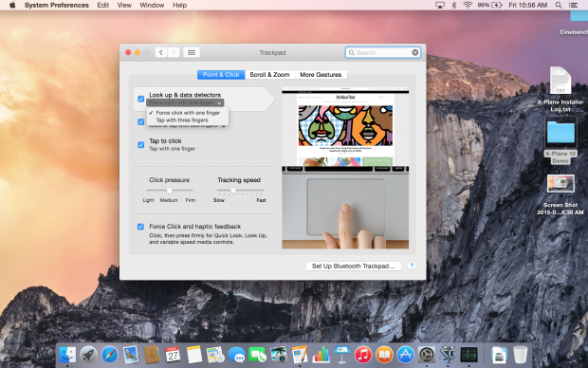Choose Tap with three fingers option
Screen dimensions: 588x368
click(188, 120)
